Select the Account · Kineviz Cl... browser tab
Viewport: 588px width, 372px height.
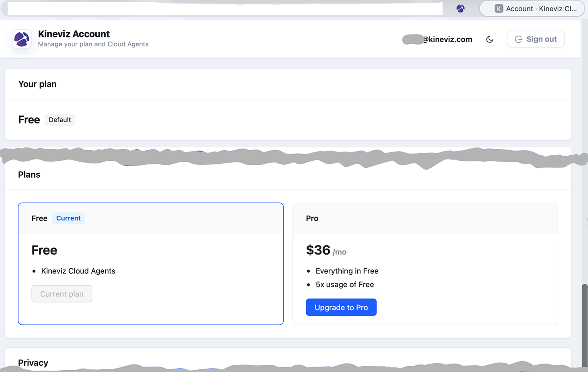click(x=532, y=8)
